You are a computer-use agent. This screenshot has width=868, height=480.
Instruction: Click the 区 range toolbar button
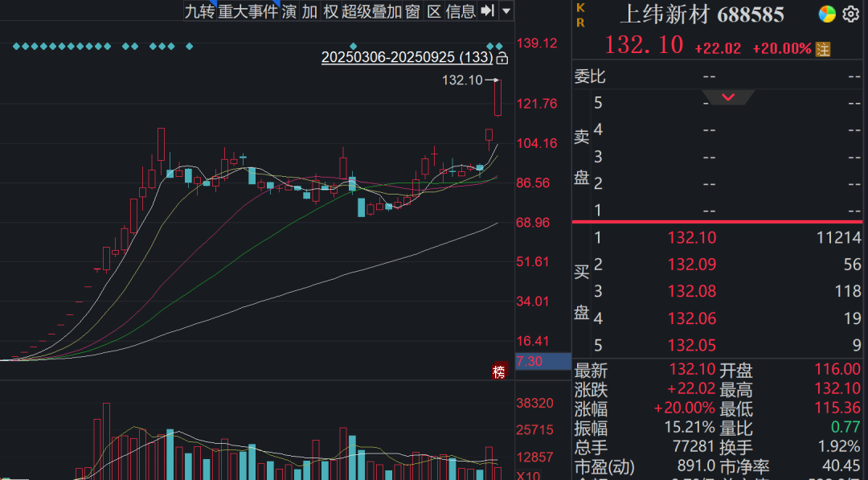[435, 11]
